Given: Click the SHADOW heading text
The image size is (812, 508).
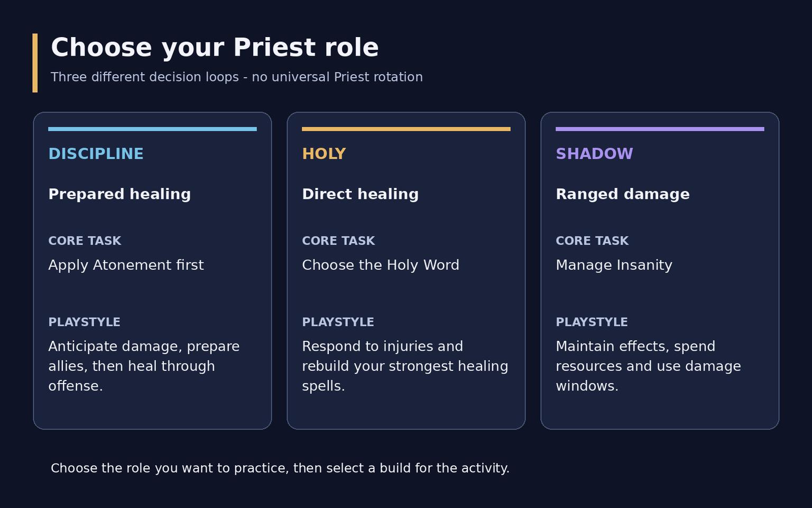Looking at the screenshot, I should click(x=594, y=154).
